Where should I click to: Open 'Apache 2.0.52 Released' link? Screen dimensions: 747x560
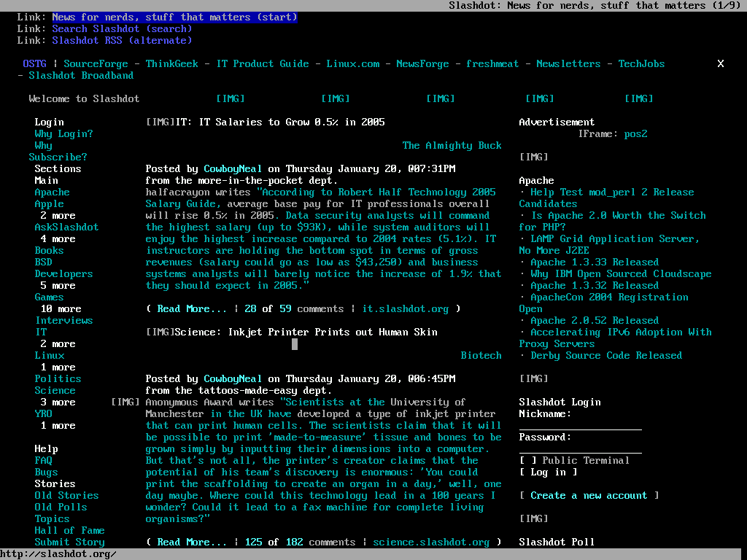[x=595, y=321]
